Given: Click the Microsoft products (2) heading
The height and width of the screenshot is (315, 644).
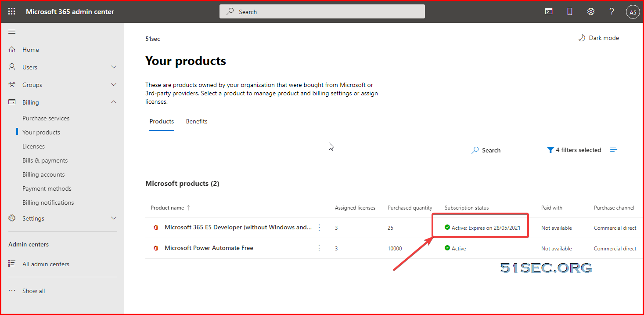Looking at the screenshot, I should coord(182,183).
